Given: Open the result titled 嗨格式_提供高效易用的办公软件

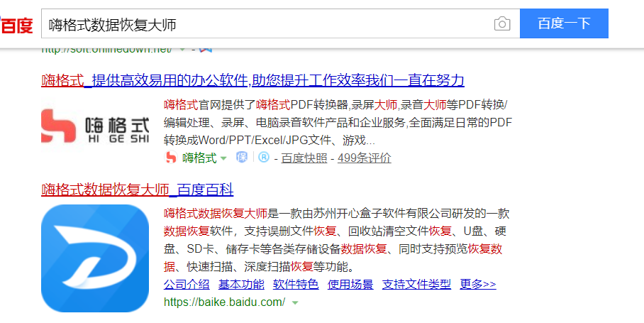Looking at the screenshot, I should pos(252,80).
